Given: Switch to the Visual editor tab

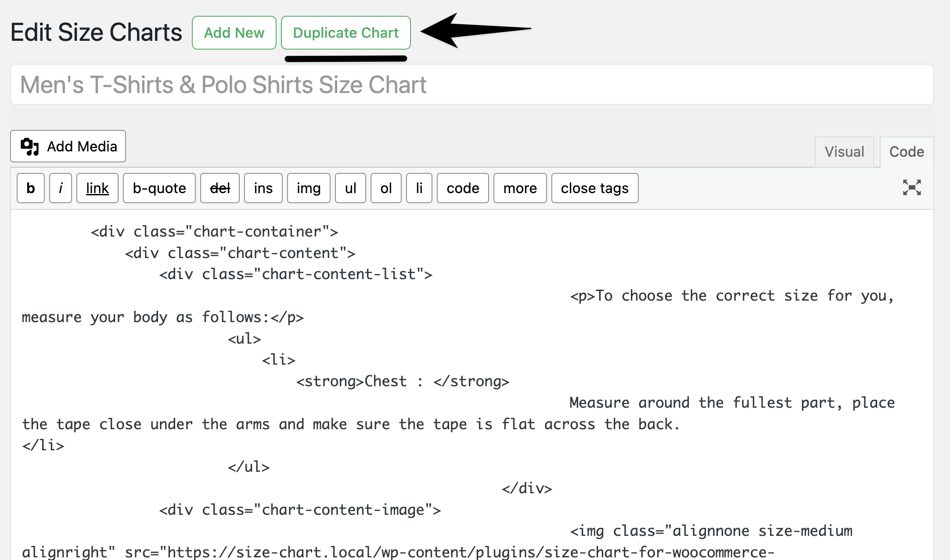Looking at the screenshot, I should click(x=844, y=152).
